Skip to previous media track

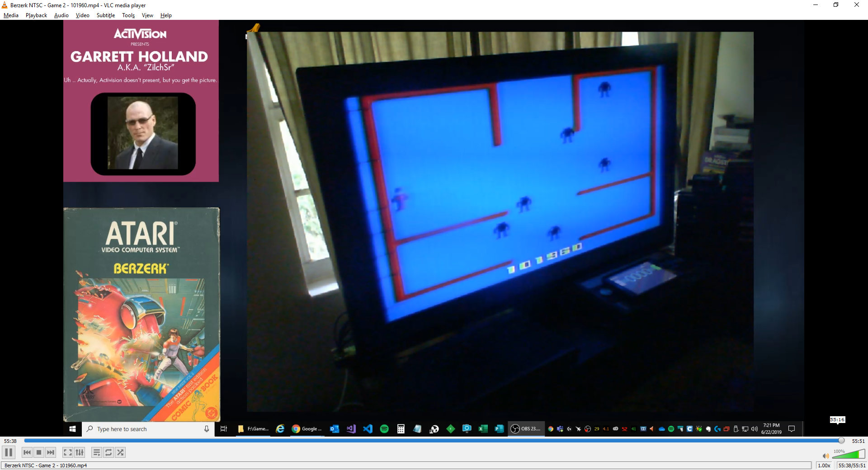(x=27, y=452)
